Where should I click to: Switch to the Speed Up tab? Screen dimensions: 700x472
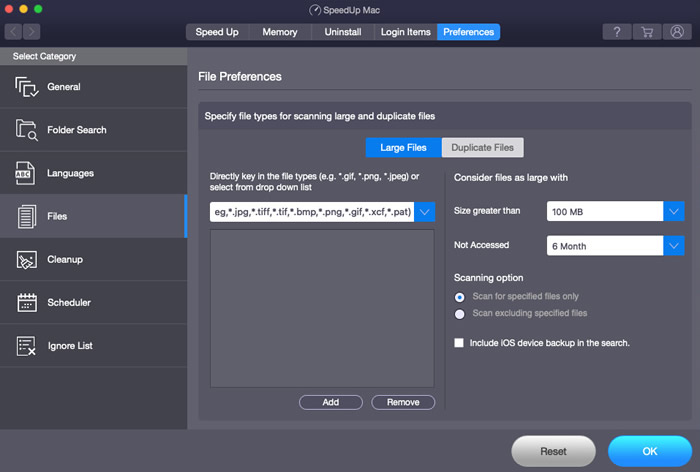coord(217,32)
